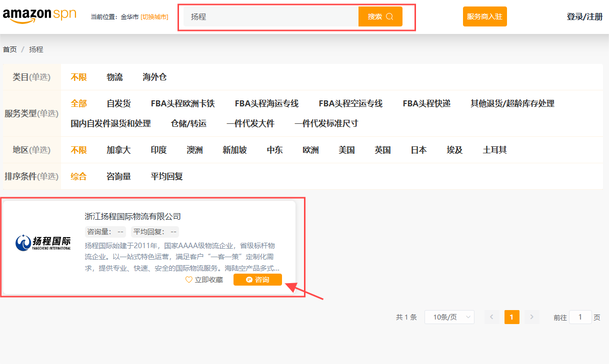Open the 10条/页 page size dropdown
609x364 pixels.
coord(449,317)
